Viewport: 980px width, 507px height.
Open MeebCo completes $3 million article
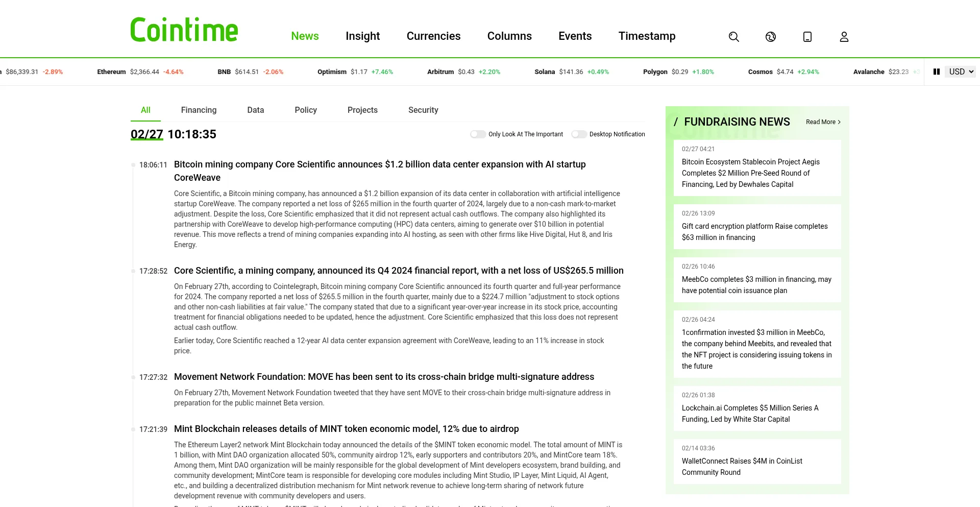tap(757, 280)
